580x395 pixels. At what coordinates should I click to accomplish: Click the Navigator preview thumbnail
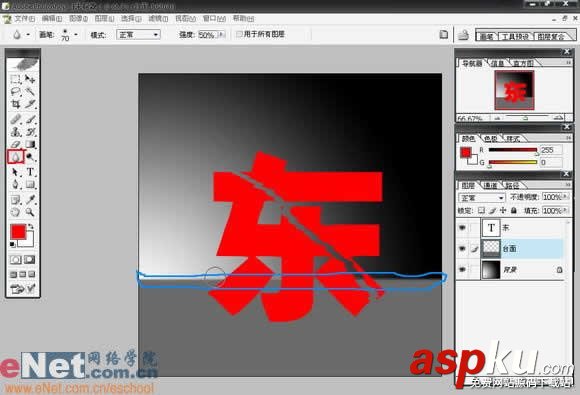pos(514,90)
